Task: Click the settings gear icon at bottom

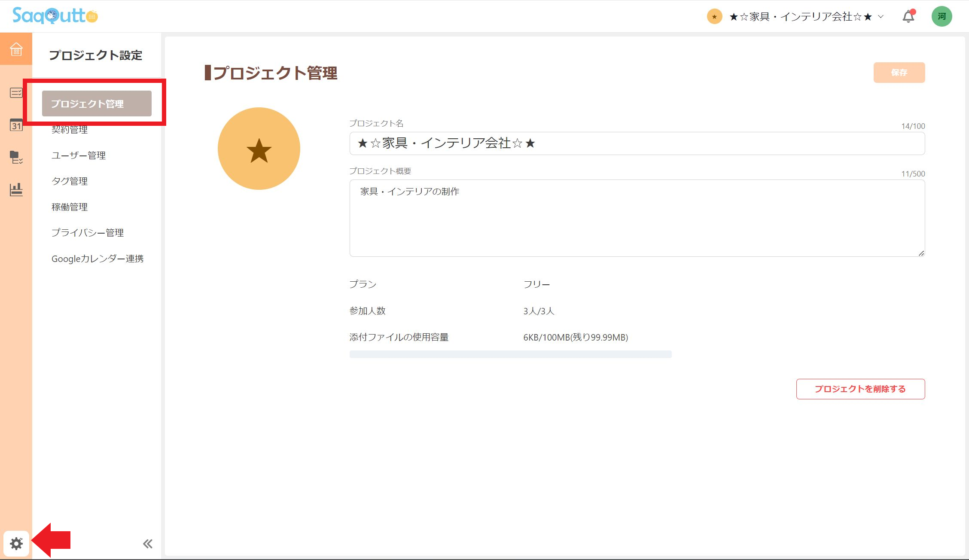Action: (16, 543)
